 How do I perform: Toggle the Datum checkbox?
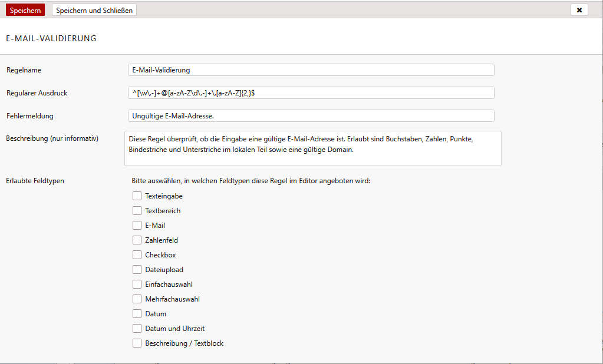click(137, 314)
